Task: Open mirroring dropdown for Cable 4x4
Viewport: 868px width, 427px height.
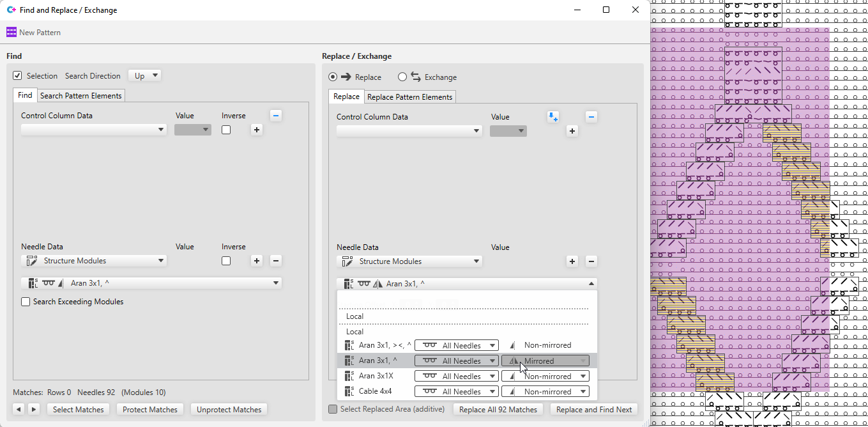Action: click(545, 392)
